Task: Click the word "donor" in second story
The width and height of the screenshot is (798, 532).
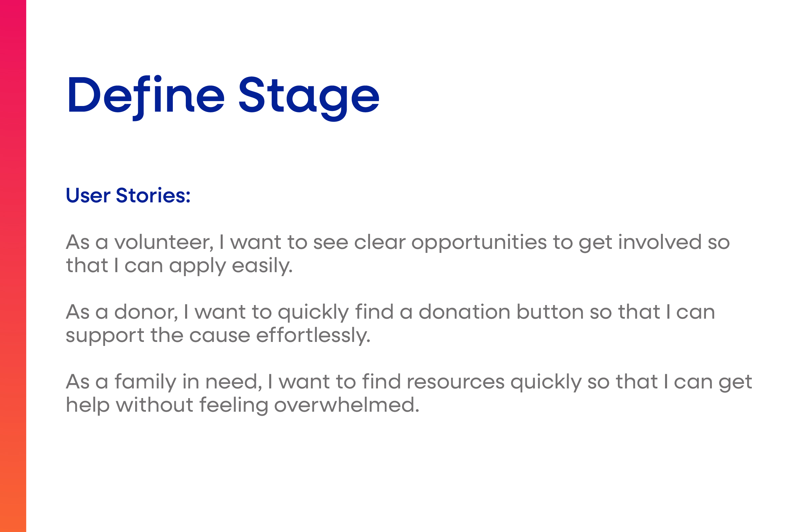Action: pos(146,312)
